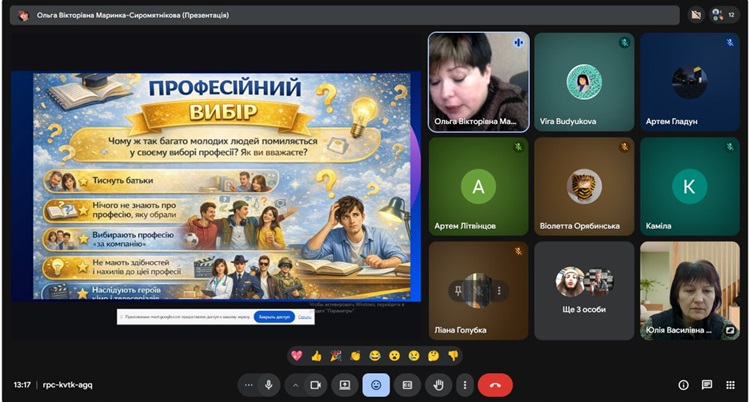Toggle closed captions button
750x402 pixels.
pyautogui.click(x=407, y=384)
